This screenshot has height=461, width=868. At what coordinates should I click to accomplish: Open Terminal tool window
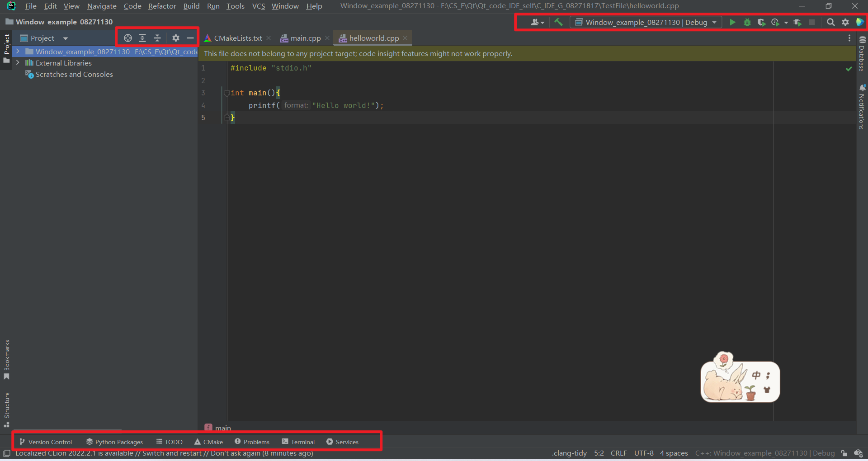(298, 442)
